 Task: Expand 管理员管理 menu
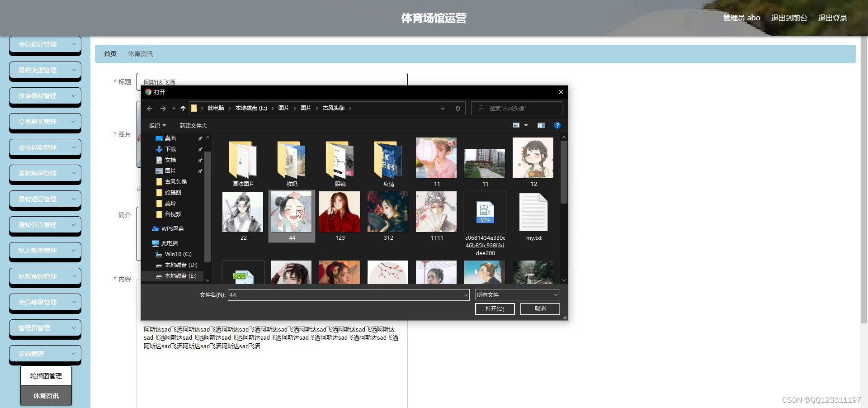(x=45, y=328)
